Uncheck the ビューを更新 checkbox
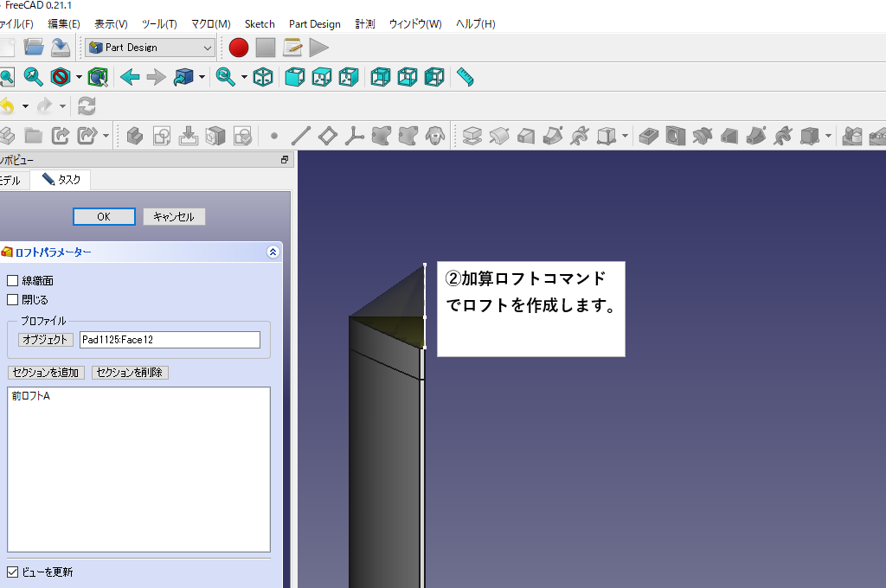The width and height of the screenshot is (886, 588). tap(12, 572)
